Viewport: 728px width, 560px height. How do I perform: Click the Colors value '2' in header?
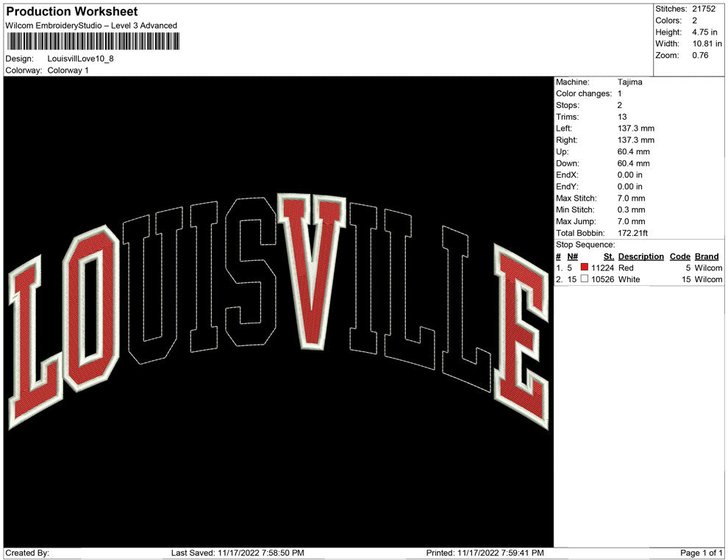(x=695, y=21)
